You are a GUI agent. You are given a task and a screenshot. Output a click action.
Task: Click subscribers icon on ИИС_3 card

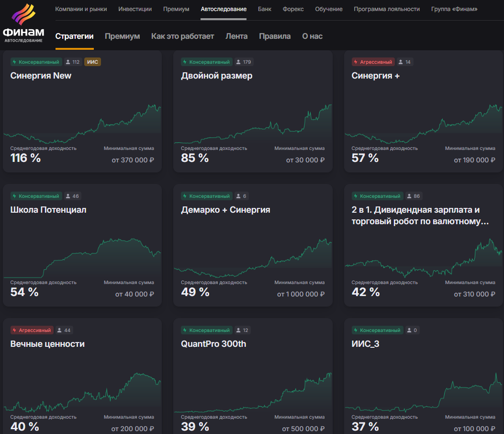coord(409,330)
